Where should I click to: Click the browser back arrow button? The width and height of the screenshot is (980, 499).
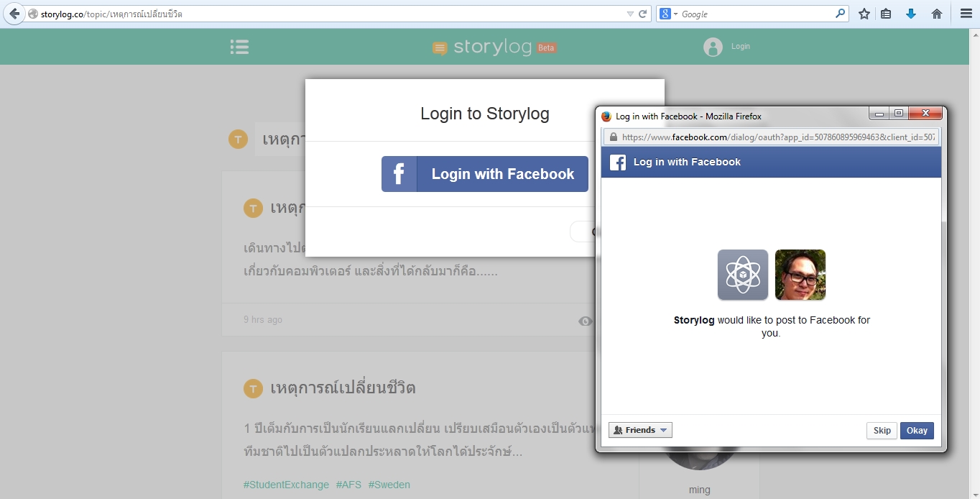[x=14, y=14]
